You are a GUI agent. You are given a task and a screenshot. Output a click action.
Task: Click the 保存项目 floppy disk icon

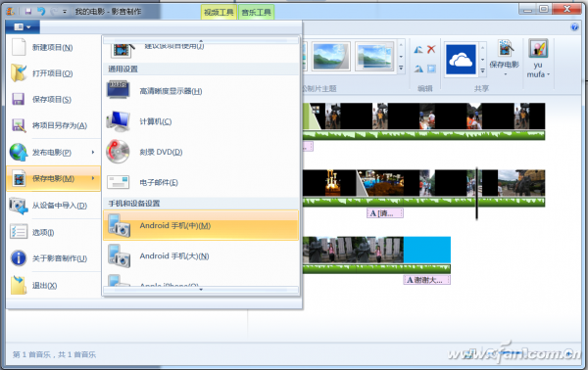[x=19, y=99]
